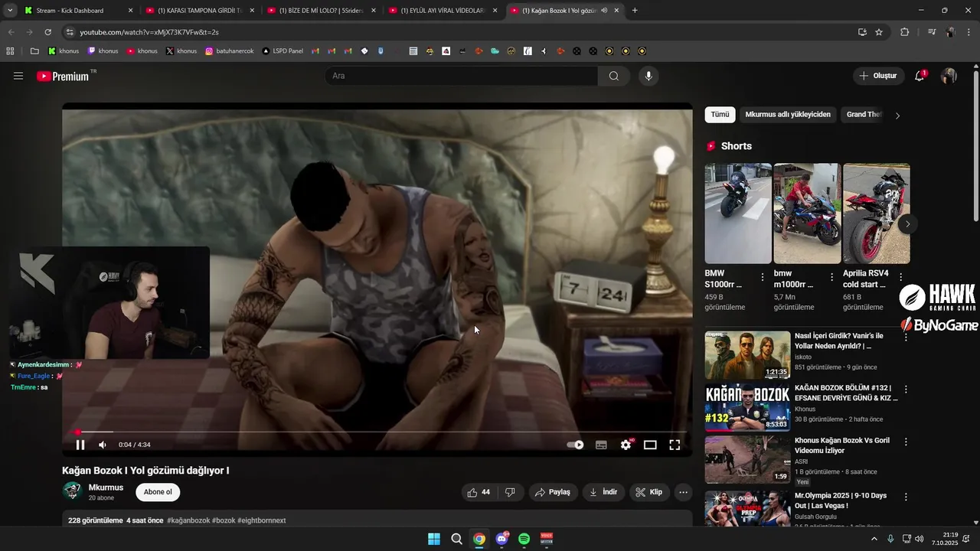Bookmark this page with star icon
The height and width of the screenshot is (551, 980).
tap(879, 32)
